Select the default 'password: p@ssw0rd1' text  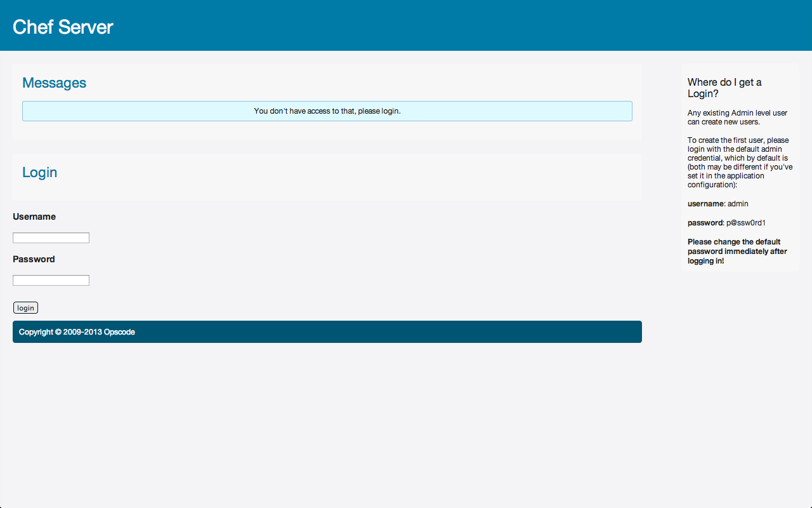click(727, 223)
